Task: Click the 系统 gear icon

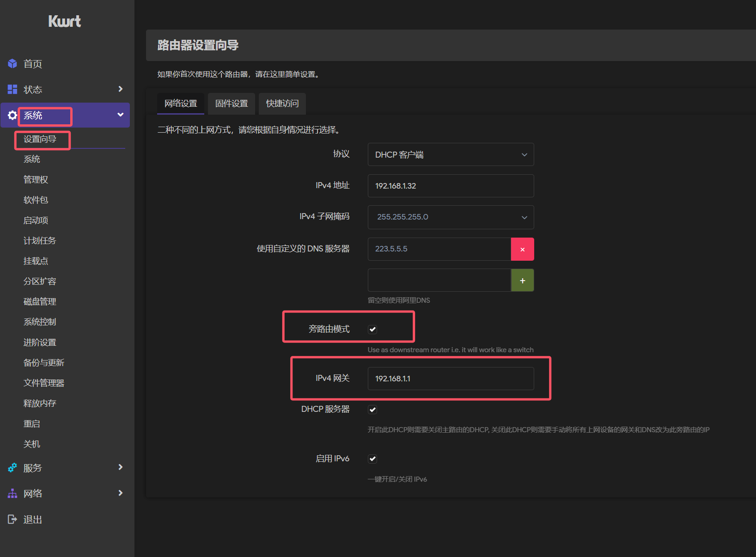Action: (x=12, y=115)
